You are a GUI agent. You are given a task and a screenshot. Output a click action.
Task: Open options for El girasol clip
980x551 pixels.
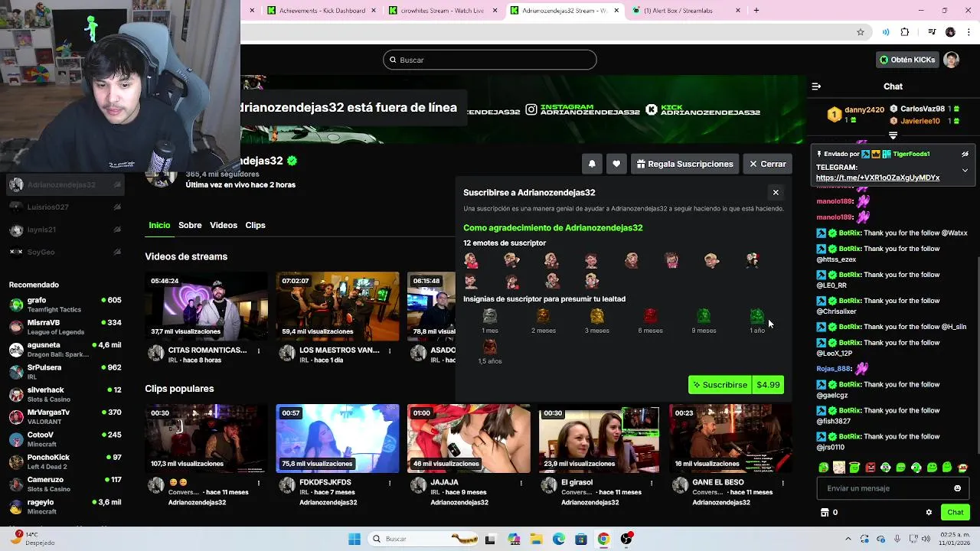(x=652, y=484)
